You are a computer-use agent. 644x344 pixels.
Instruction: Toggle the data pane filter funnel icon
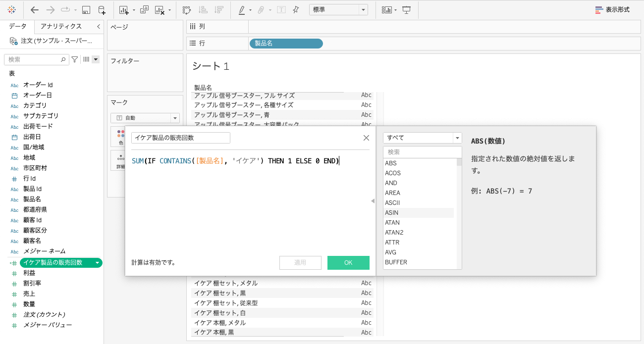[x=74, y=59]
